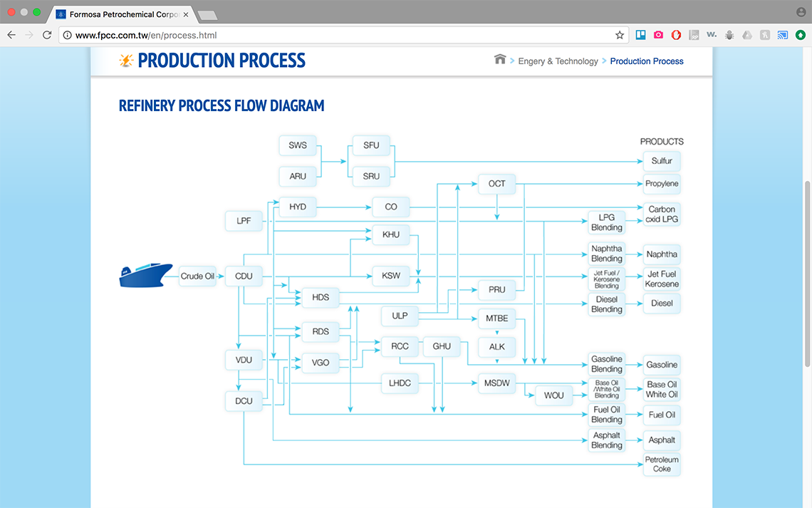The width and height of the screenshot is (812, 508).
Task: Select the Propylene product box
Action: click(x=662, y=183)
